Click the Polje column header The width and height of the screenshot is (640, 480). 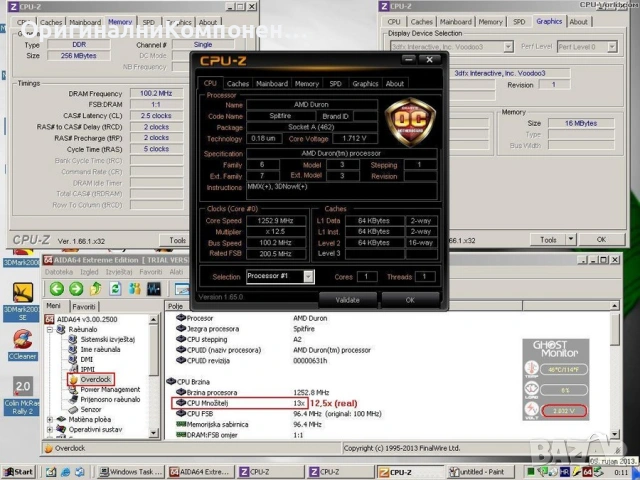[176, 306]
